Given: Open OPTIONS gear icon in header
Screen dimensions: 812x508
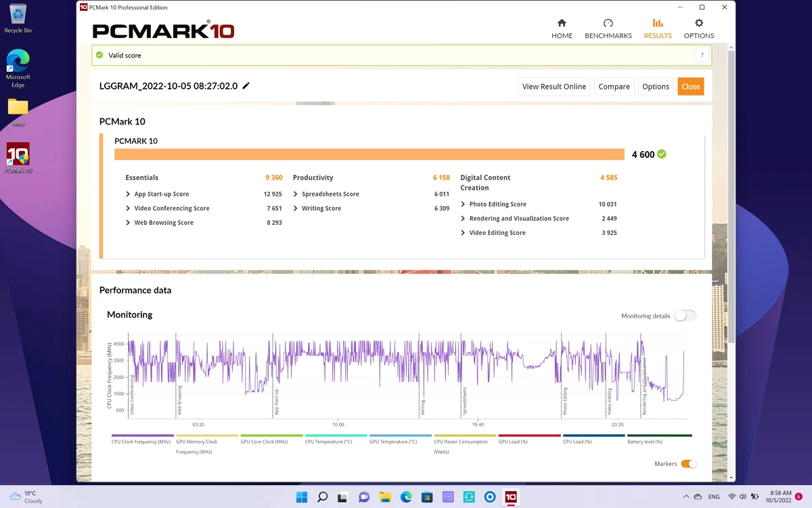Looking at the screenshot, I should pos(699,23).
